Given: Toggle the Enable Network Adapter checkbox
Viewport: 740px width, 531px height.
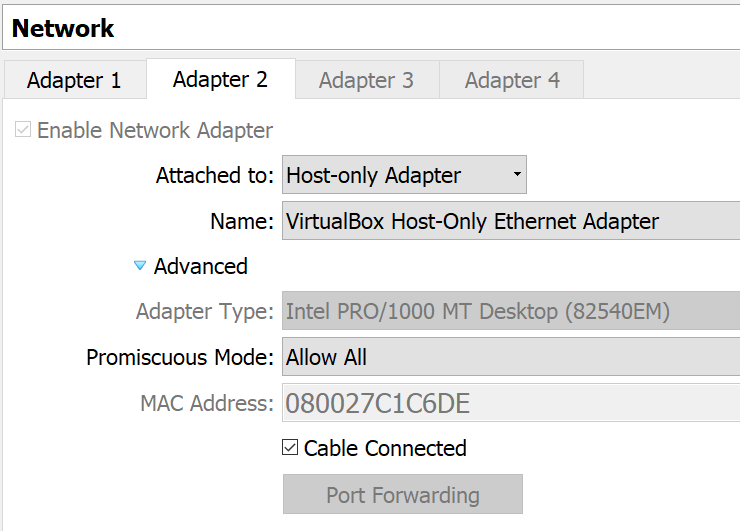Looking at the screenshot, I should tap(23, 129).
